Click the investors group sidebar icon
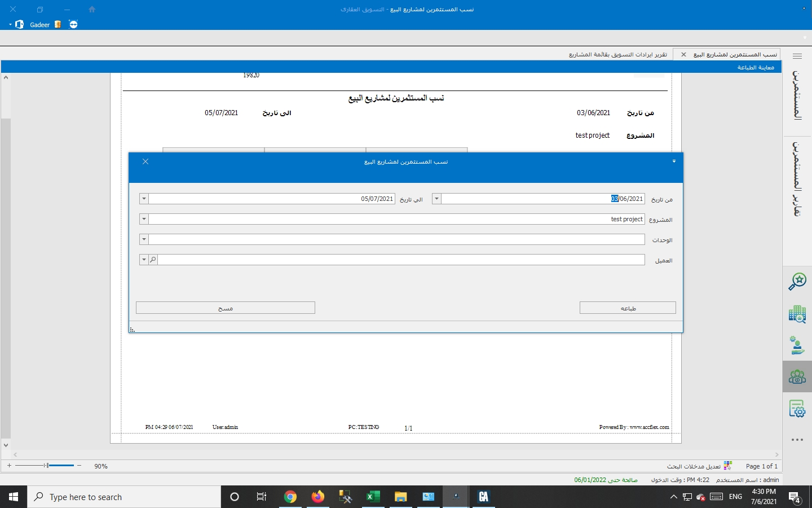This screenshot has height=508, width=812. [x=797, y=376]
